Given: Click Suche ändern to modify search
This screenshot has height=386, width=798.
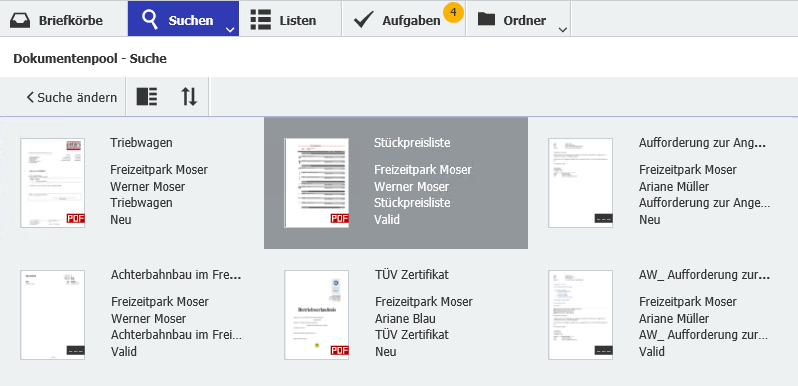Looking at the screenshot, I should tap(72, 97).
